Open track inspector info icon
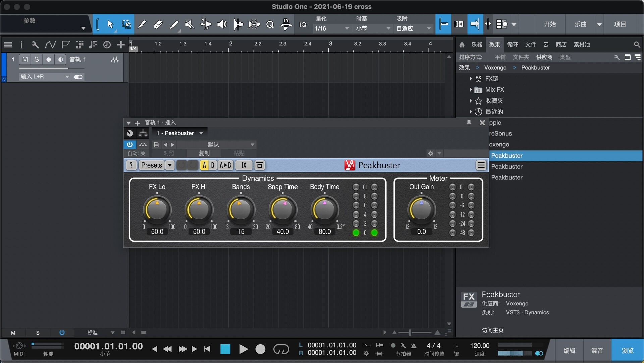The image size is (644, 363). 21,45
